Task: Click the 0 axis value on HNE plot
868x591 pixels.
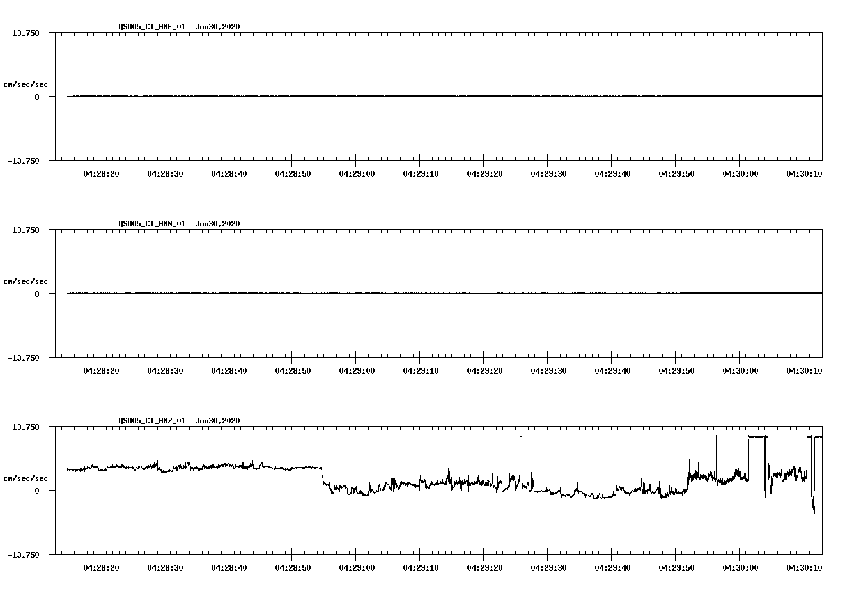Action: (x=37, y=97)
